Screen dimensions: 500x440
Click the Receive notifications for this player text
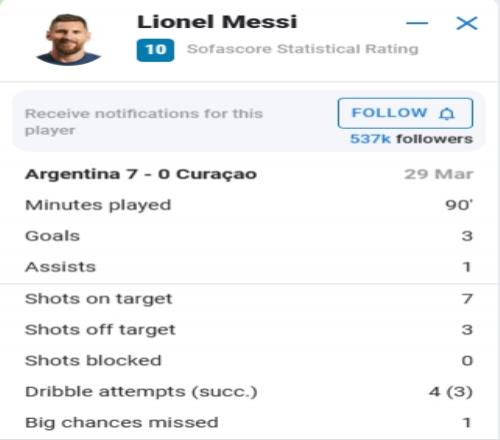[144, 122]
